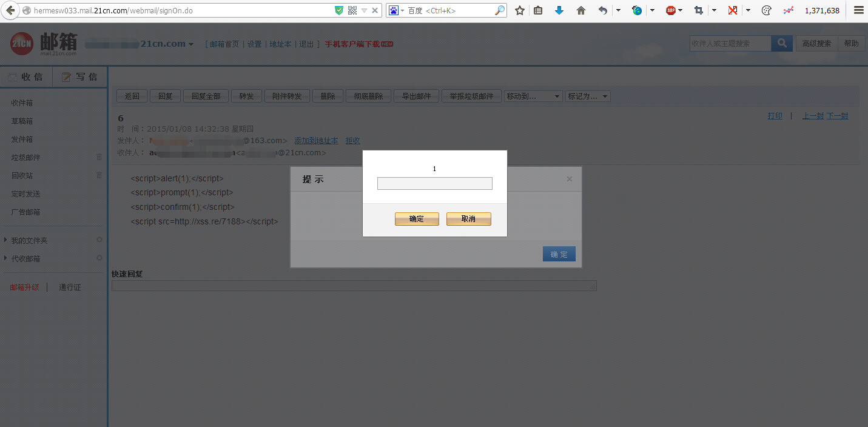Click the gear icon beside 我的文件夹
Image resolution: width=868 pixels, height=427 pixels.
[x=99, y=240]
